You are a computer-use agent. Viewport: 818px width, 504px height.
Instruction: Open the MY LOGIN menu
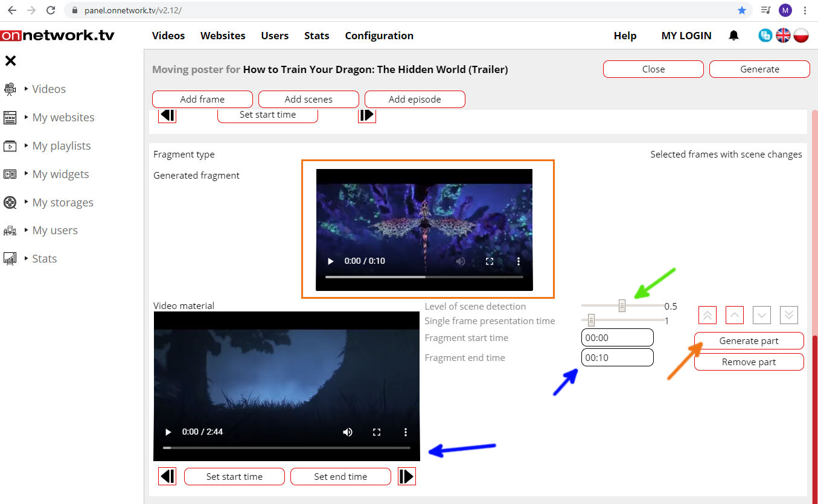coord(686,36)
